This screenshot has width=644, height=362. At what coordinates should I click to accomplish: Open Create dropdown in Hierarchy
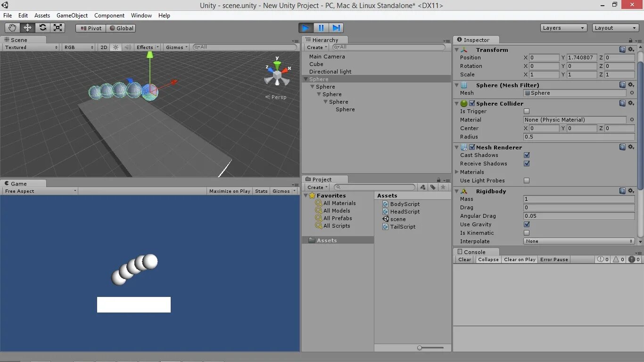tap(317, 47)
